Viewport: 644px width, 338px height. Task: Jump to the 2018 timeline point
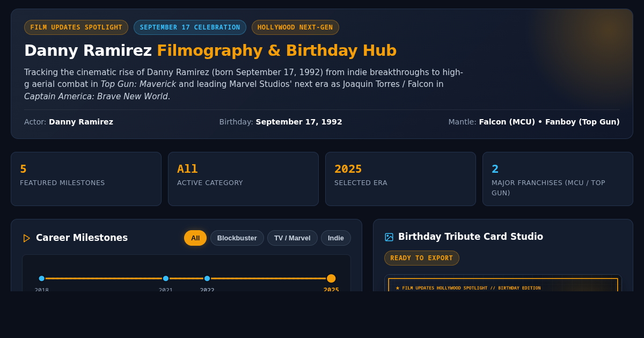tap(42, 278)
